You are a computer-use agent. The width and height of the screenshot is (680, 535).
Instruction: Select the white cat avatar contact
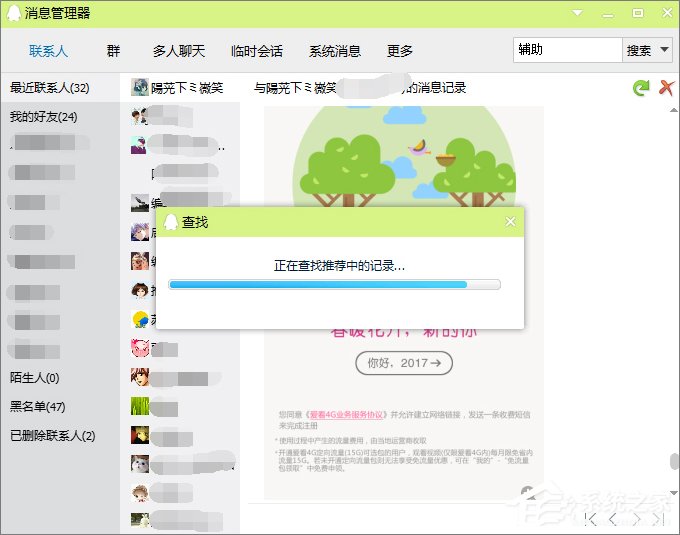point(140,464)
